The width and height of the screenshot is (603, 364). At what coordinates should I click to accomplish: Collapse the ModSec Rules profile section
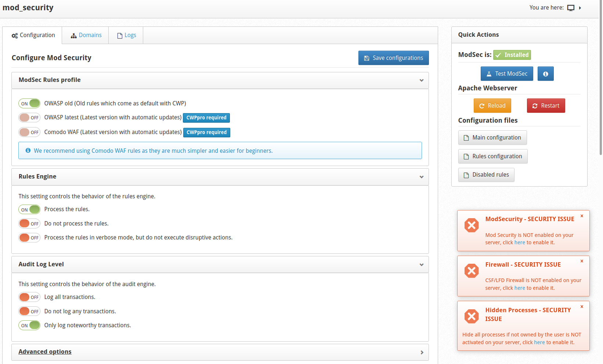coord(422,80)
